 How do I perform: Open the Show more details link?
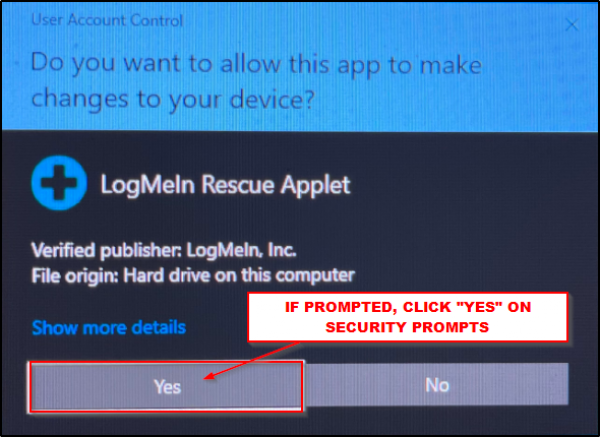tap(109, 328)
